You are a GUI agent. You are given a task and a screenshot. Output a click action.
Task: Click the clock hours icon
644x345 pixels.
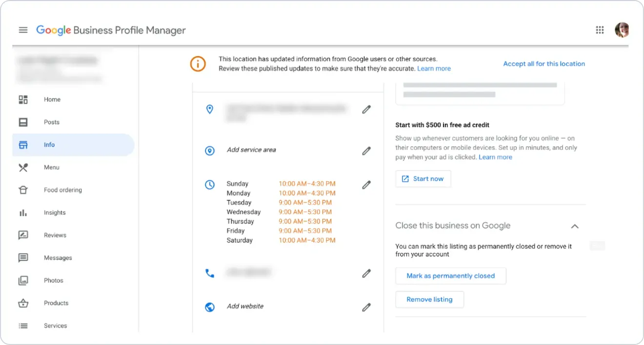(x=210, y=185)
